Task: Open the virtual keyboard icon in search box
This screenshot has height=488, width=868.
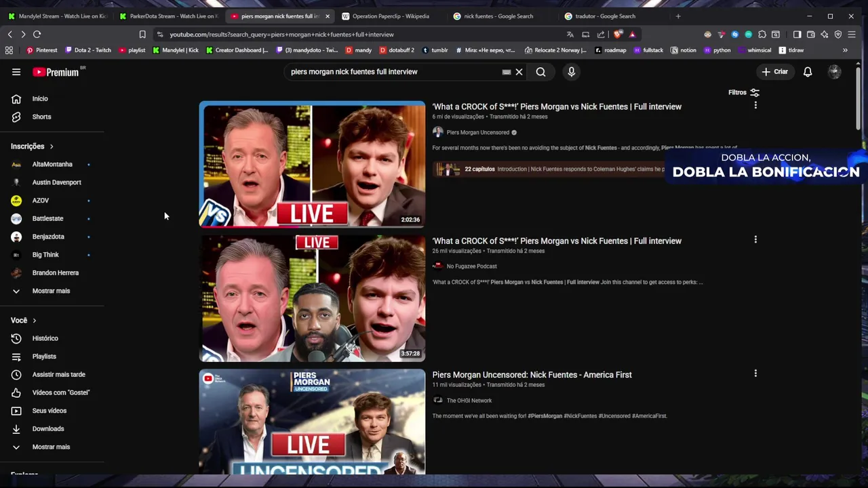Action: coord(507,72)
